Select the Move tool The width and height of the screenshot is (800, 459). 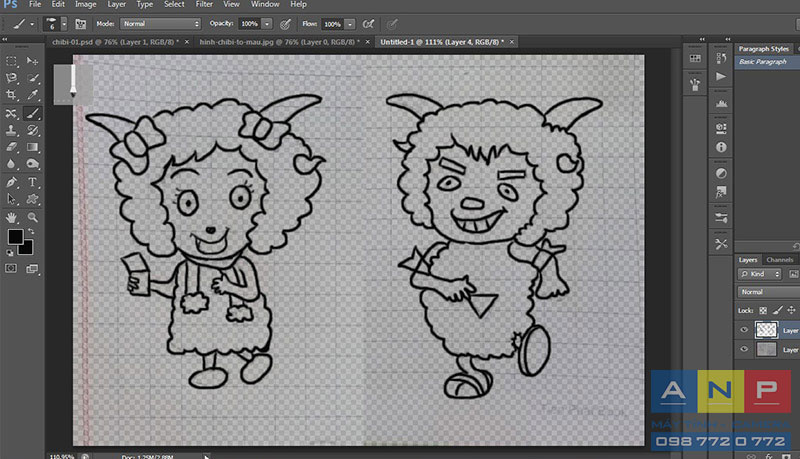(32, 61)
